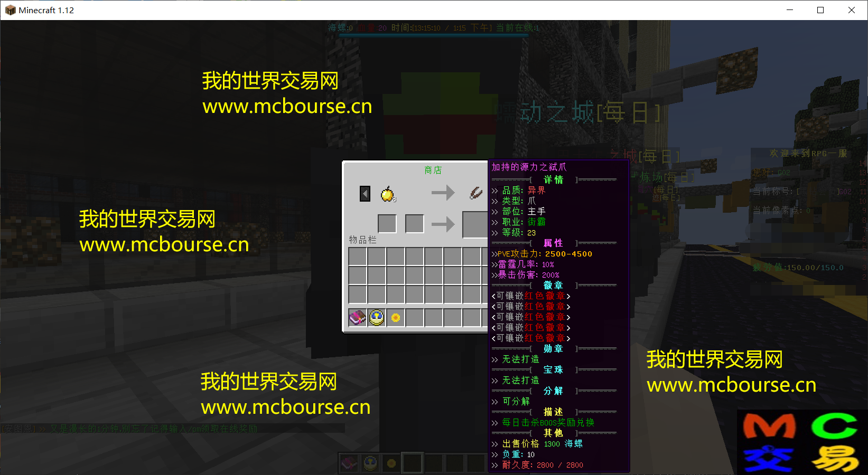Click the Minecraft window icon in title bar
Viewport: 868px width, 475px height.
[10, 10]
